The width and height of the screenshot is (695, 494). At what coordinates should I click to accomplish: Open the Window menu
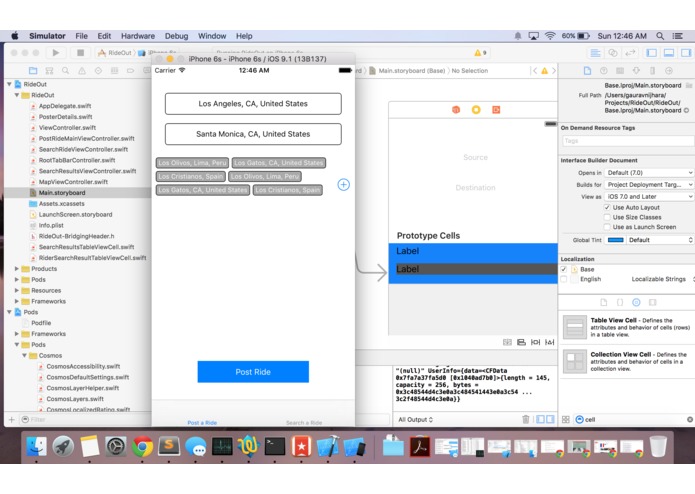(212, 36)
